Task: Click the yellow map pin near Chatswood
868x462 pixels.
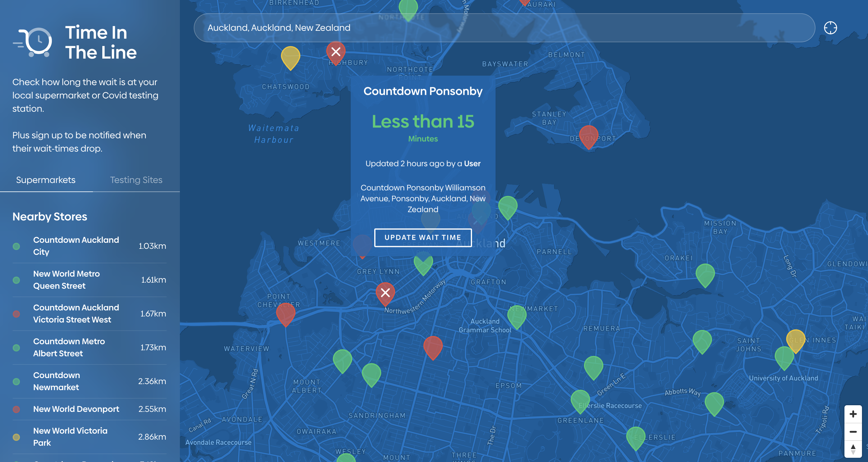Action: pos(290,58)
